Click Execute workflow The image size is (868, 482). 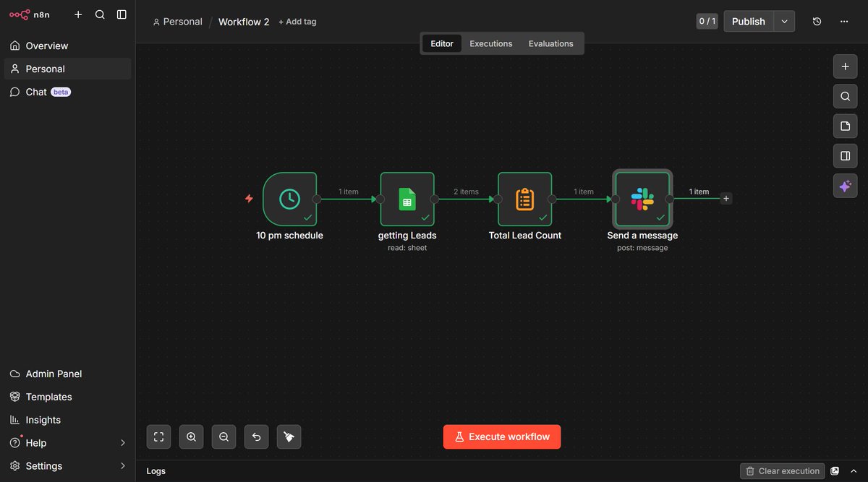click(x=502, y=436)
